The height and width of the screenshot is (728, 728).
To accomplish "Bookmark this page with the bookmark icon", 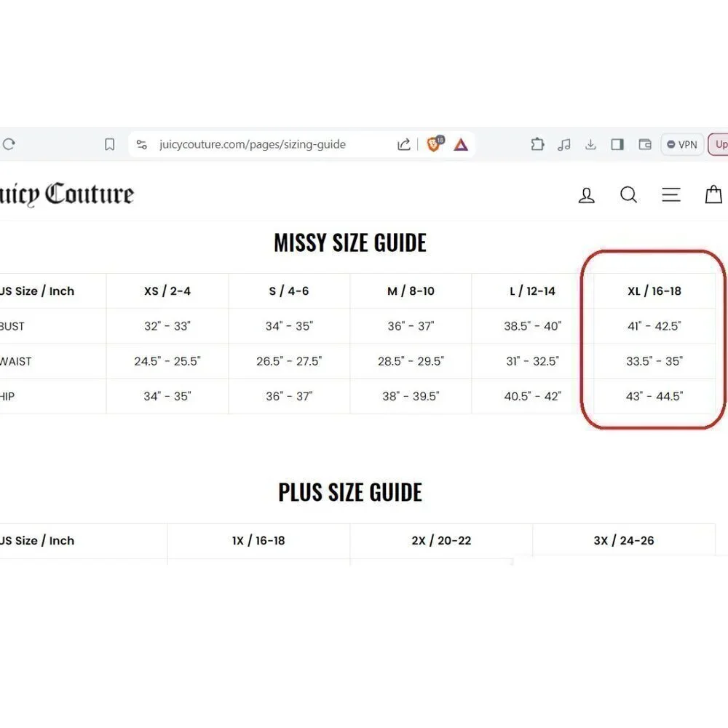I will click(x=110, y=144).
